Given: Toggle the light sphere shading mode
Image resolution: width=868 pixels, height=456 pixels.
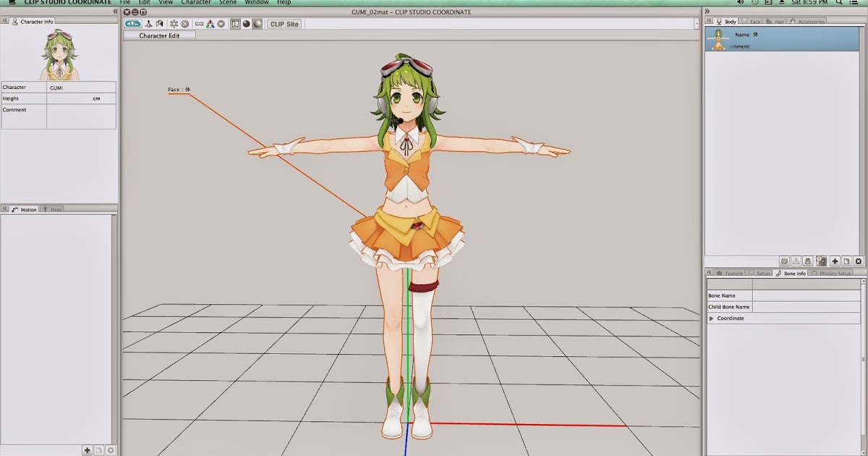Looking at the screenshot, I should coord(257,24).
